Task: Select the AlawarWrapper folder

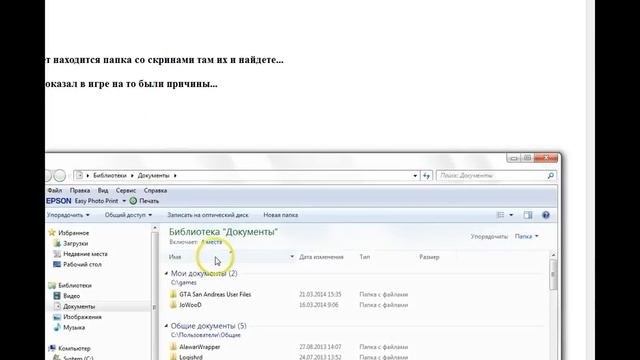Action: [200, 347]
